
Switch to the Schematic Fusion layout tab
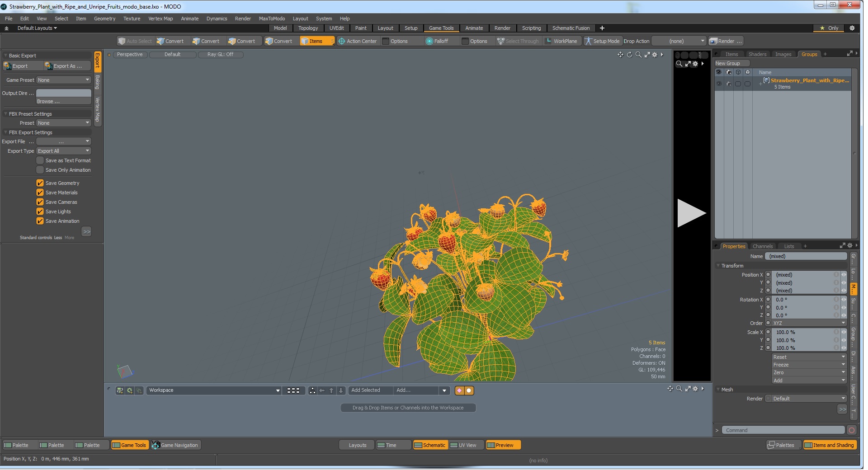click(571, 28)
